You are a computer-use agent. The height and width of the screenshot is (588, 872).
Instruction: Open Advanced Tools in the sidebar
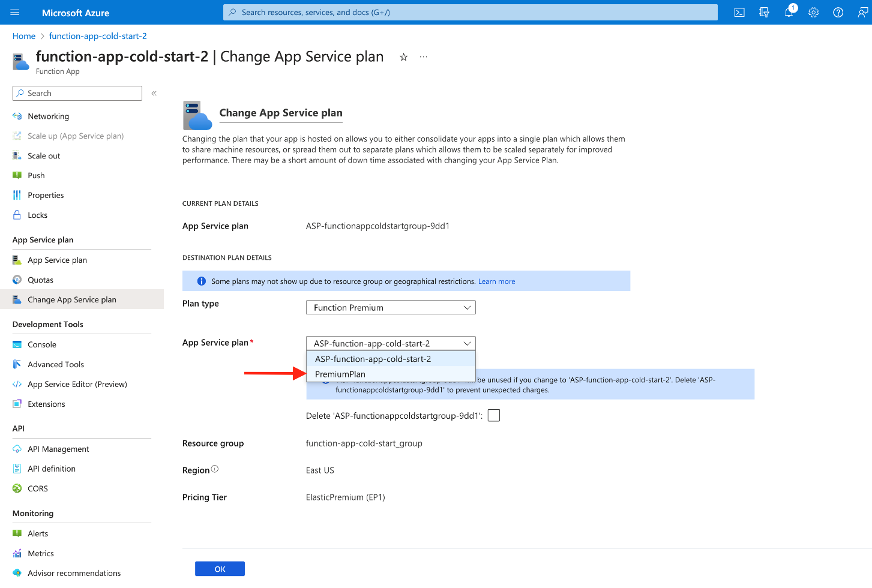click(56, 364)
